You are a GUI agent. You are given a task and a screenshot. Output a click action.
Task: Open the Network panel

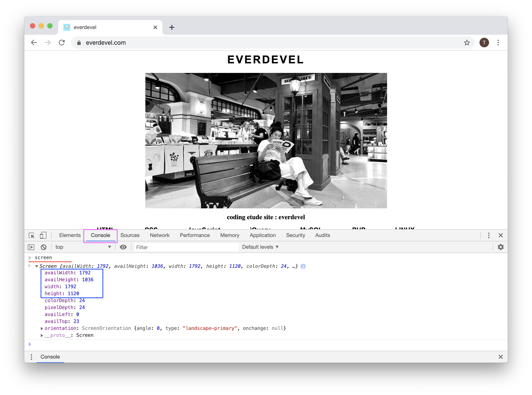click(x=160, y=235)
